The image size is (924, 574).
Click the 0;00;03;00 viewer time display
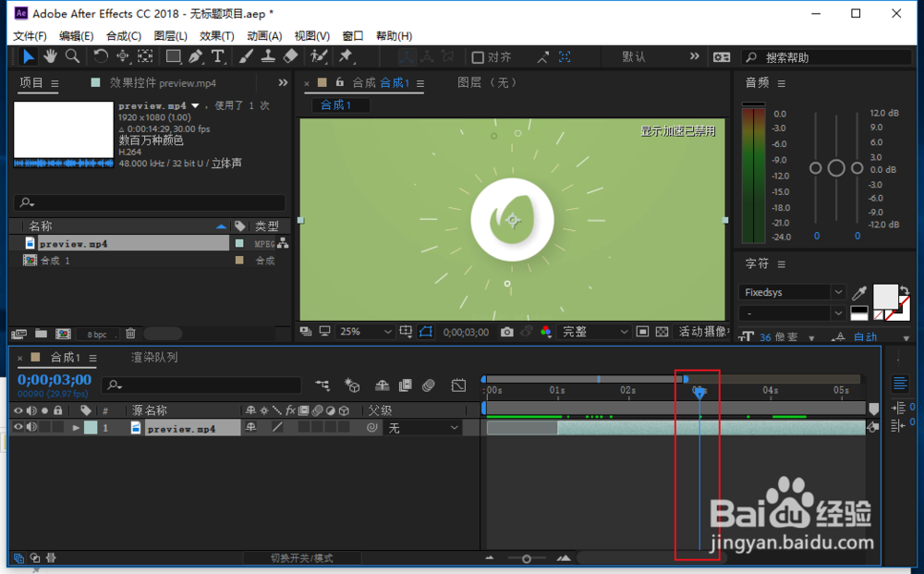pos(466,333)
